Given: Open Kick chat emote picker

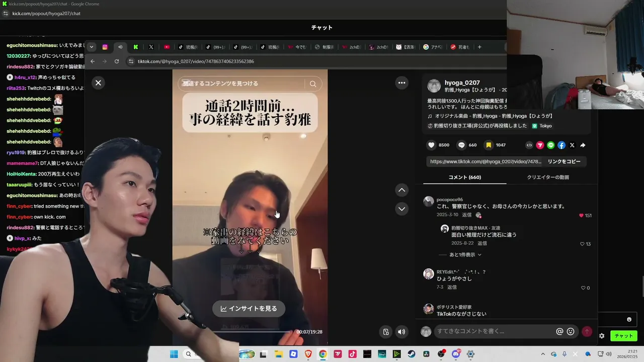Looking at the screenshot, I should point(629,319).
